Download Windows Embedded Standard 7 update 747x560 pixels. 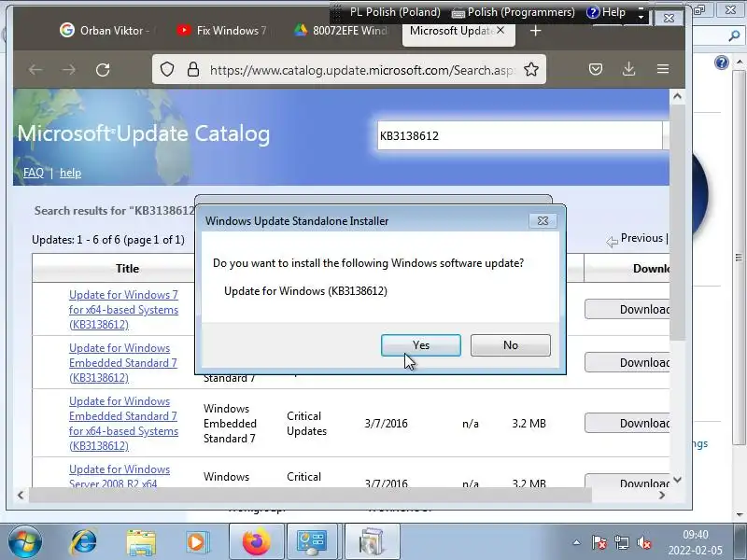coord(627,363)
